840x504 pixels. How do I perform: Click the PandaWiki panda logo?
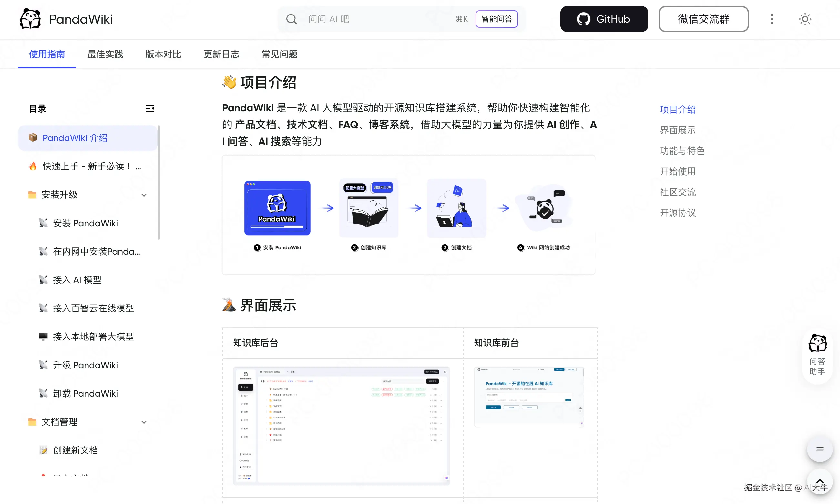pos(30,19)
